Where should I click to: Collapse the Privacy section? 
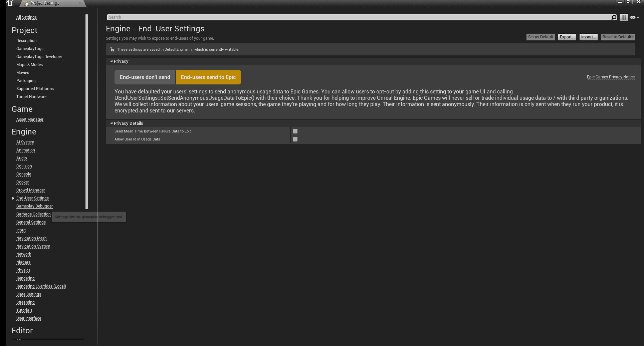(112, 61)
